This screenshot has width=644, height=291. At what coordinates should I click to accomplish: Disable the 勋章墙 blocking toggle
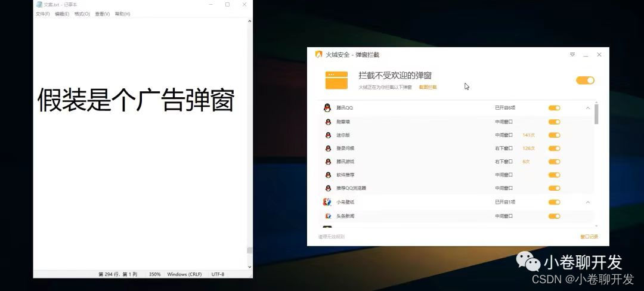pyautogui.click(x=555, y=122)
